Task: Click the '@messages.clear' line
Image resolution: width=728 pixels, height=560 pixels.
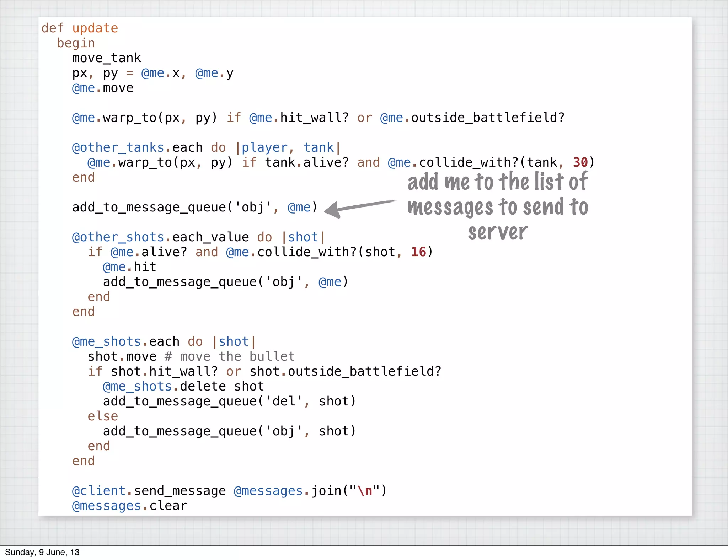Action: tap(129, 506)
